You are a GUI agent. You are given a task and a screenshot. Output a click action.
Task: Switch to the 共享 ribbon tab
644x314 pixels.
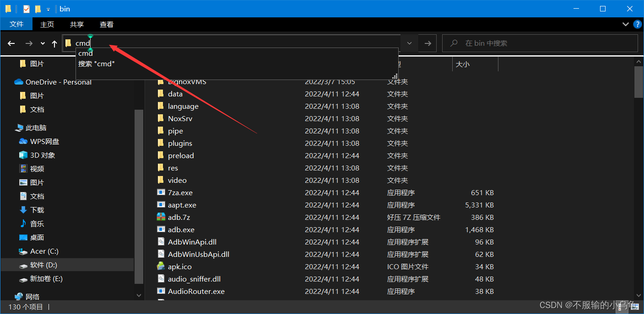[77, 24]
